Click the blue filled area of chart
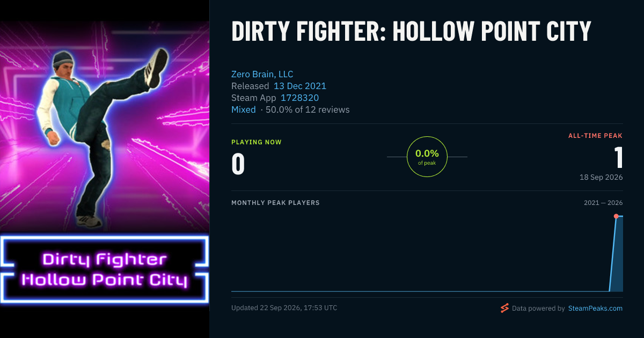The width and height of the screenshot is (644, 338). tap(618, 255)
